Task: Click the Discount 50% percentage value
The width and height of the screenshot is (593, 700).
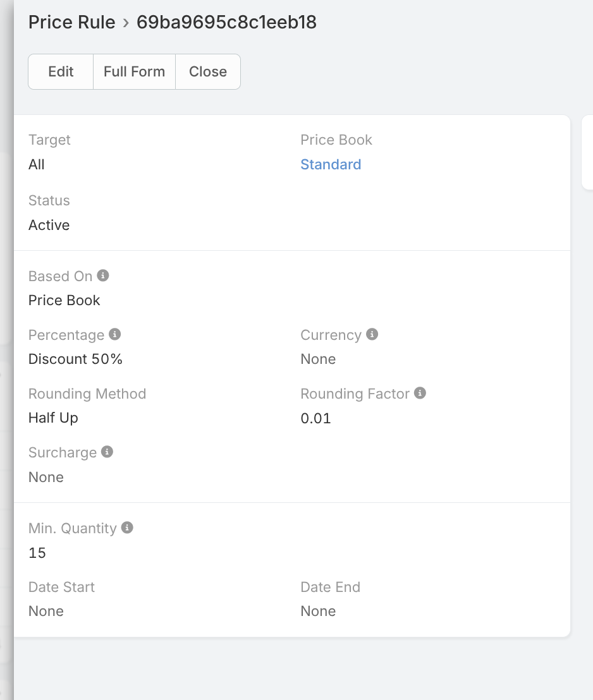Action: pos(75,359)
